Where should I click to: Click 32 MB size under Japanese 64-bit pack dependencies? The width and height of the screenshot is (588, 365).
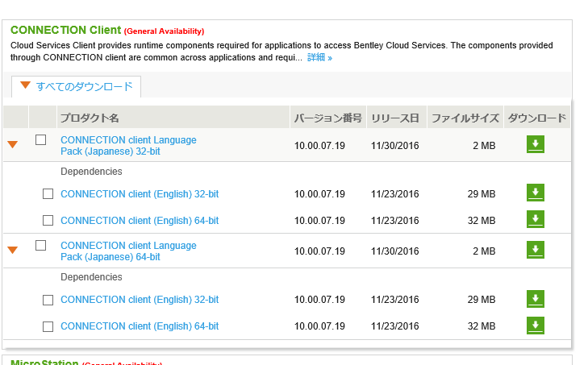point(482,326)
